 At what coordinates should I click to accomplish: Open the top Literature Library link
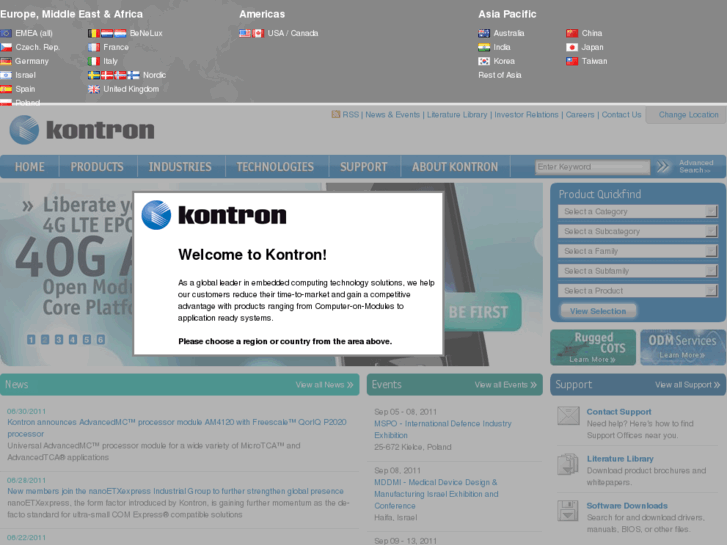coord(457,115)
